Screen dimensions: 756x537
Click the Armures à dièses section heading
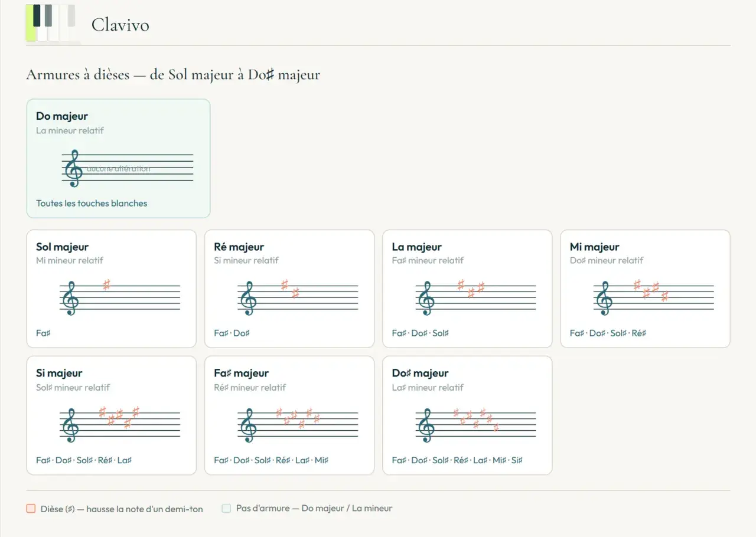point(173,75)
